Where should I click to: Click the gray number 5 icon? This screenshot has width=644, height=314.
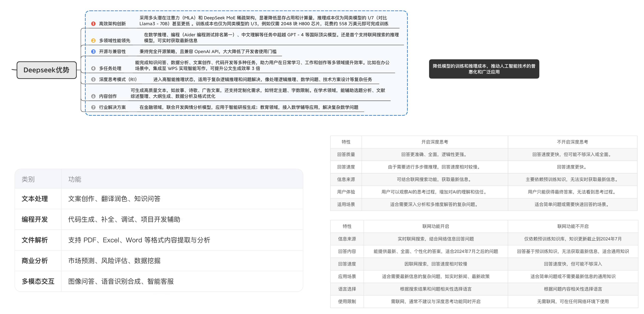[x=93, y=79]
